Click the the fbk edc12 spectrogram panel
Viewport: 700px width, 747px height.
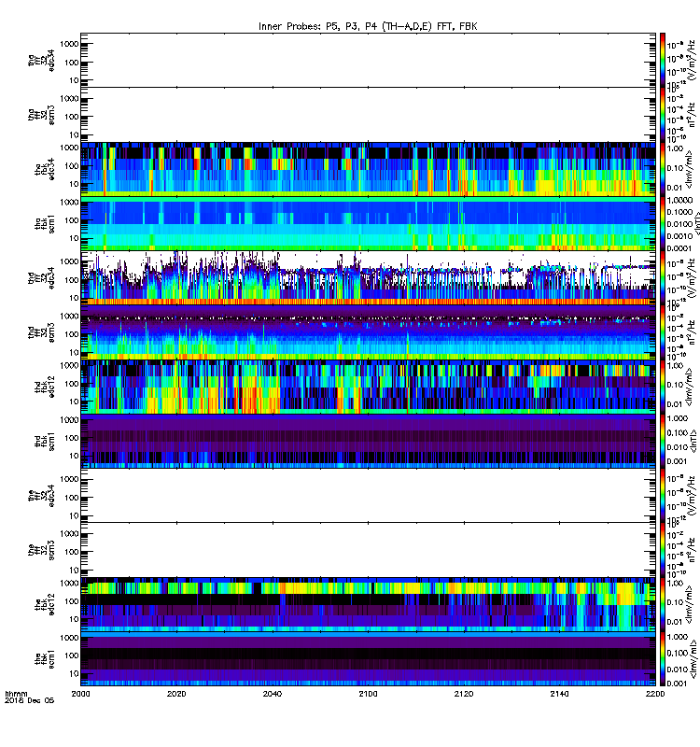[x=368, y=604]
